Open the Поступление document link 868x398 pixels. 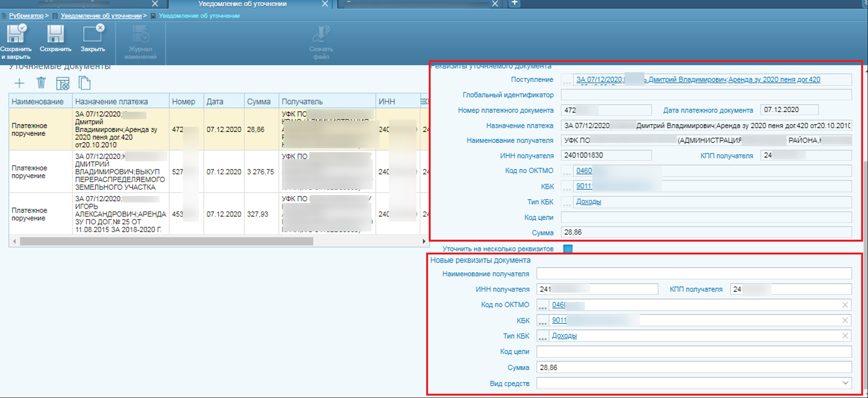(698, 79)
